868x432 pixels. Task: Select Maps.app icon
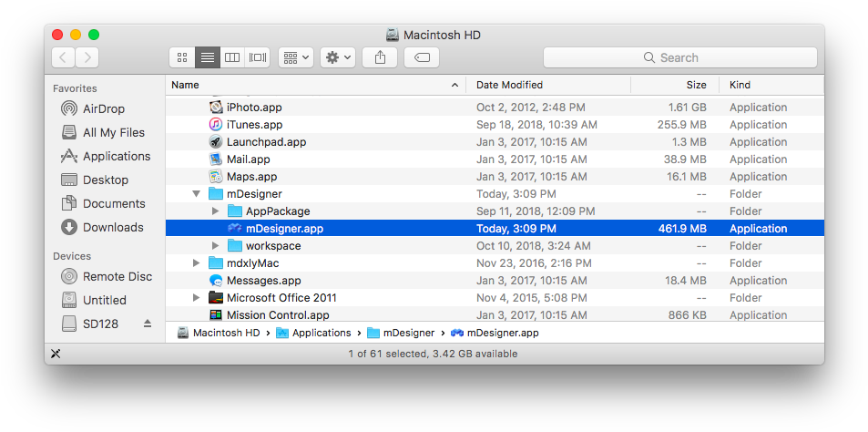216,177
